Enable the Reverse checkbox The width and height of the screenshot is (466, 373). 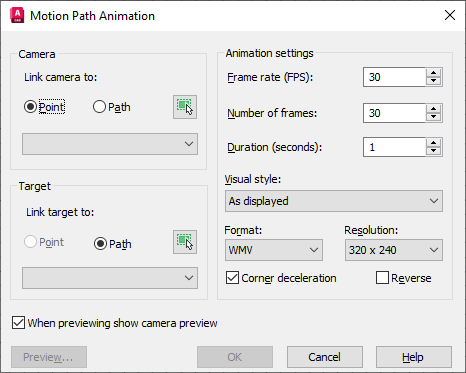click(382, 278)
